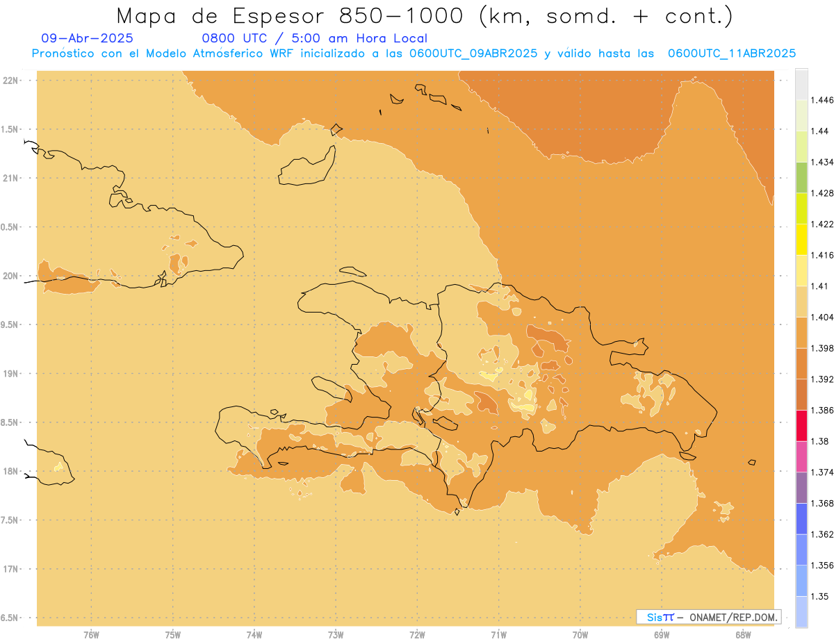The height and width of the screenshot is (644, 834).
Task: Click the '69W' longitude label
Action: (662, 636)
